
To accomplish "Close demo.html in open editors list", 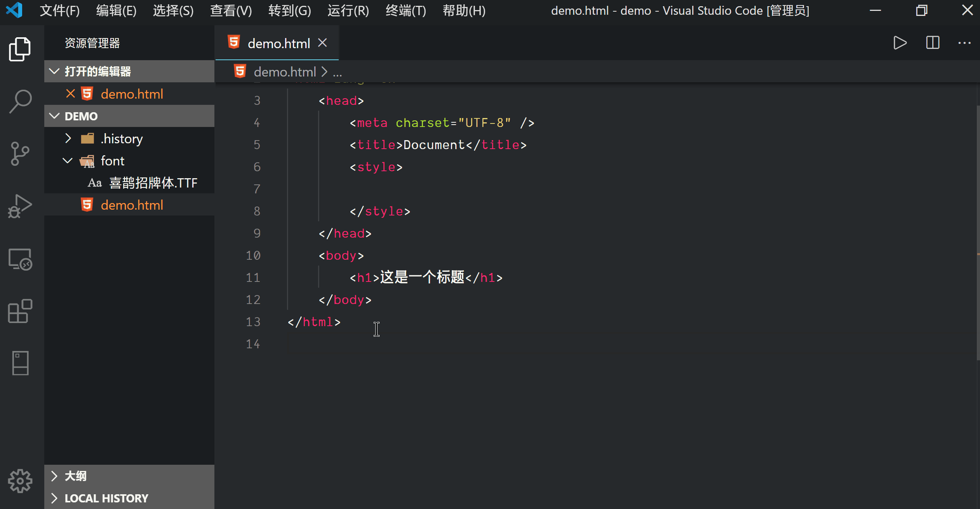I will pos(70,94).
